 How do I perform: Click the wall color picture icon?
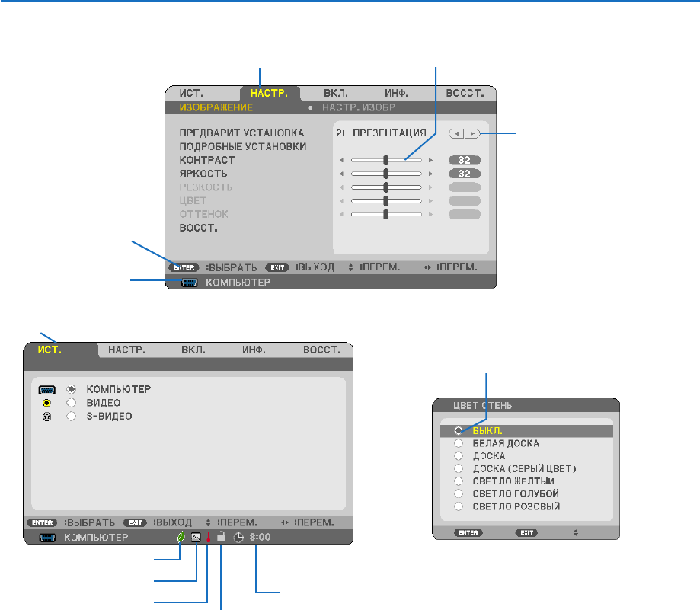click(x=196, y=538)
